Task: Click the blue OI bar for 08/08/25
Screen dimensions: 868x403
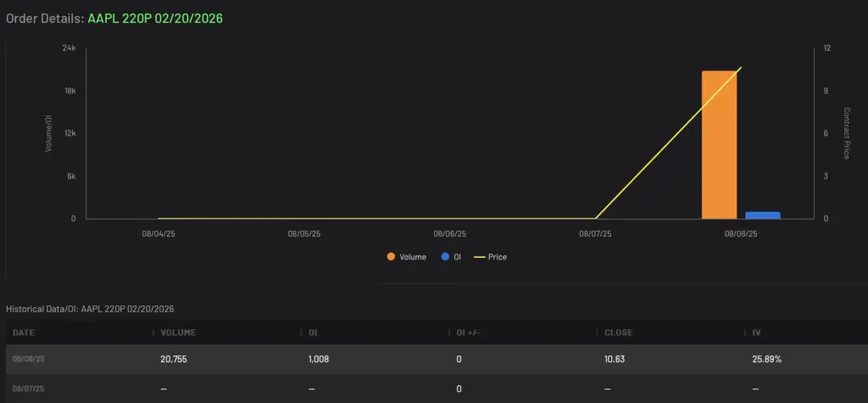Action: tap(763, 215)
